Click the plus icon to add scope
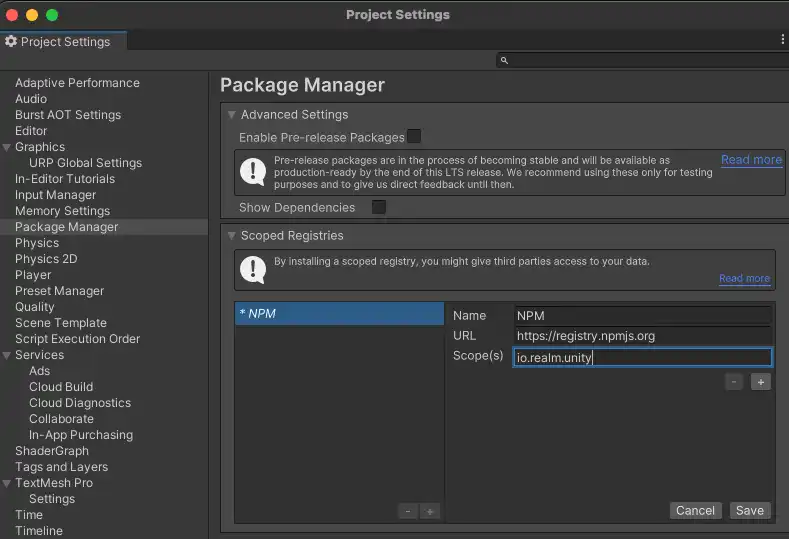 coord(760,382)
